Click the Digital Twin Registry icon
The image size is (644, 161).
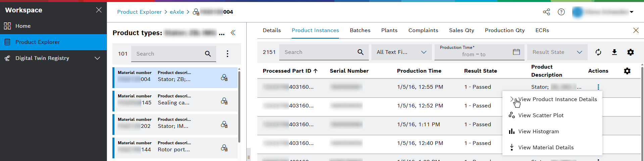click(7, 58)
